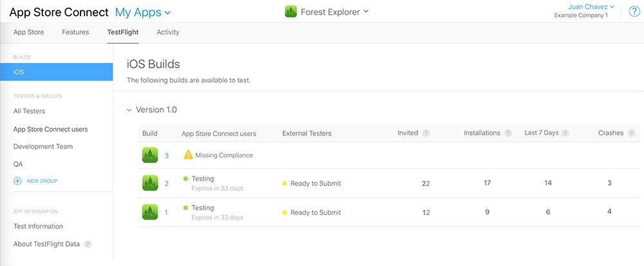Image resolution: width=644 pixels, height=266 pixels.
Task: Collapse the Version 1.0 section
Action: pos(129,110)
